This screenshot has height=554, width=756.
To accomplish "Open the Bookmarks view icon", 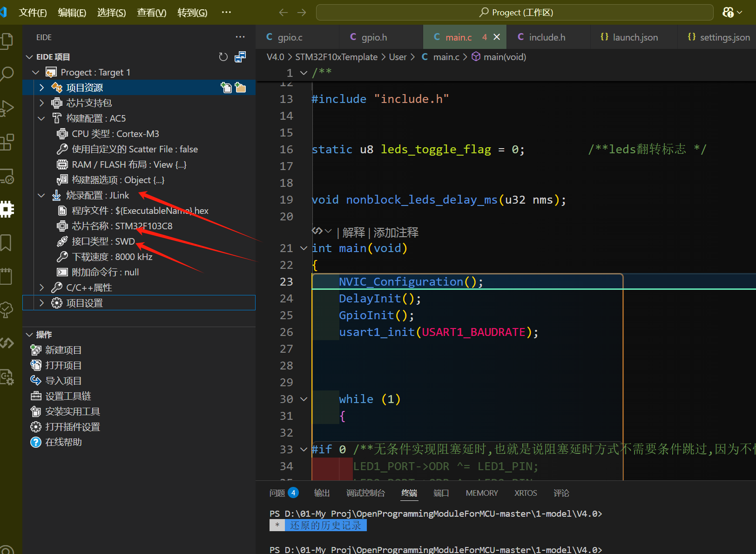I will 7,242.
